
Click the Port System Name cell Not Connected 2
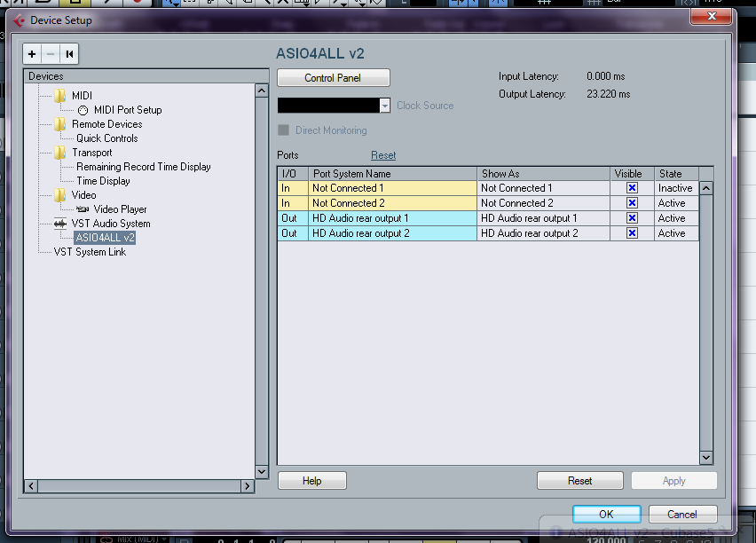point(392,203)
